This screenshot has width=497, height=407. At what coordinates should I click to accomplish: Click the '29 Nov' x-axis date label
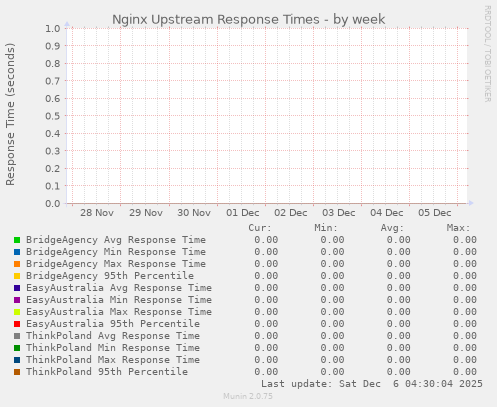[x=146, y=213]
